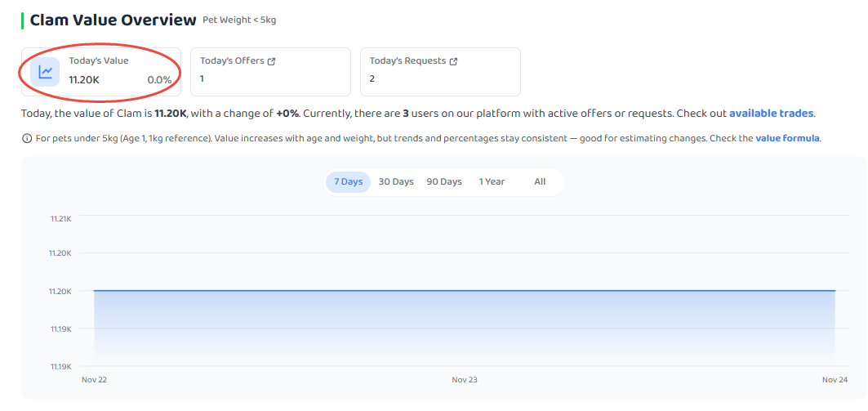
Task: Click the Nov 24 date marker
Action: (x=835, y=380)
